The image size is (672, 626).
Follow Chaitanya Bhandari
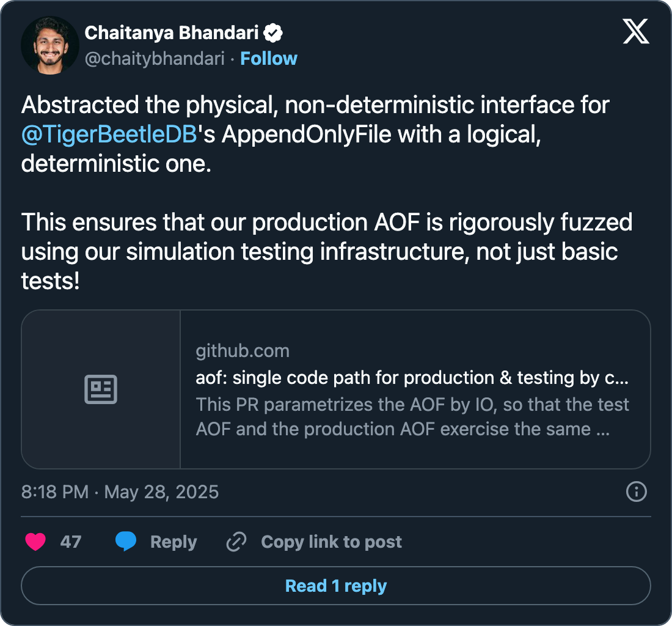(x=269, y=59)
